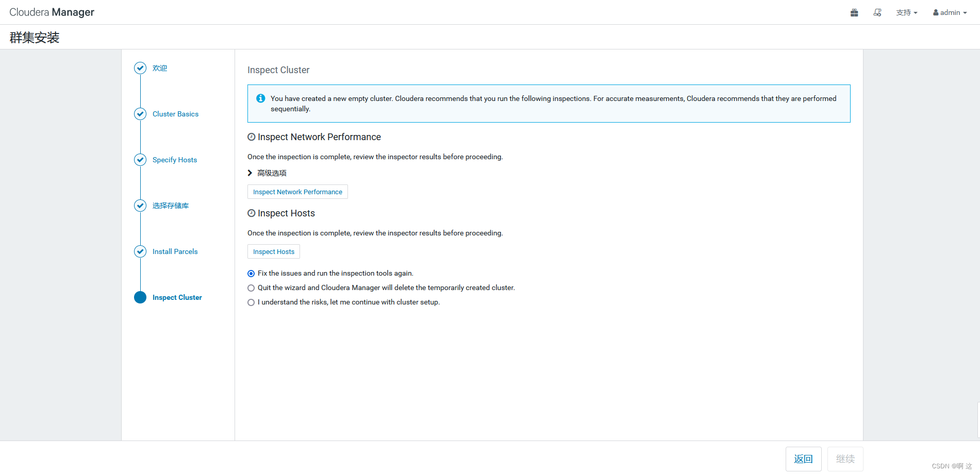The image size is (980, 474).
Task: Go to Install Parcels wizard step
Action: click(x=175, y=251)
